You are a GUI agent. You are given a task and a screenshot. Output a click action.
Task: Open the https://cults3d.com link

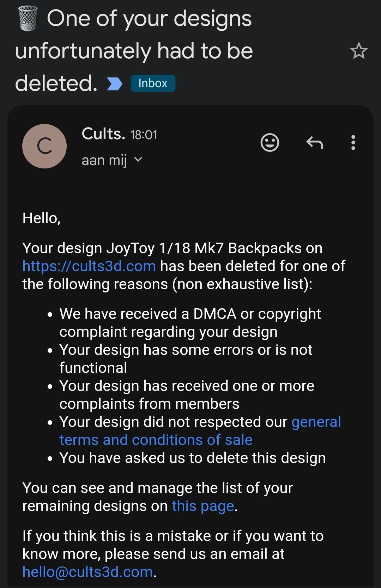(x=89, y=266)
